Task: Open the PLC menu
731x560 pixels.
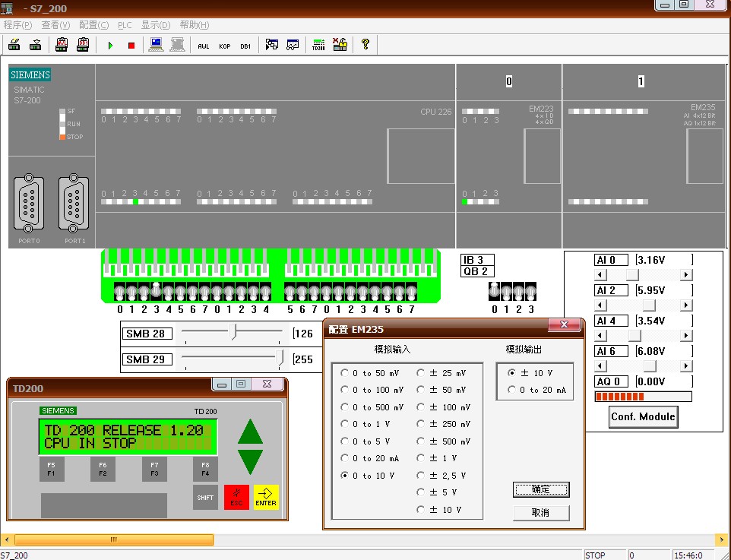Action: pos(125,25)
